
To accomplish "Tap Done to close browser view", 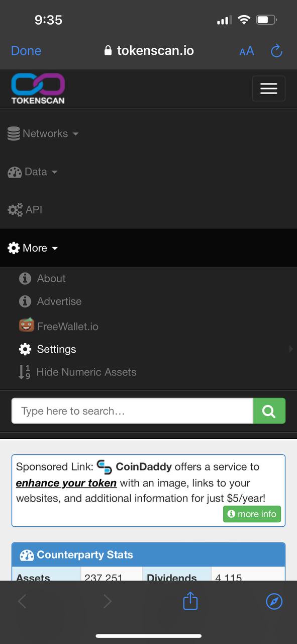I will pos(26,51).
